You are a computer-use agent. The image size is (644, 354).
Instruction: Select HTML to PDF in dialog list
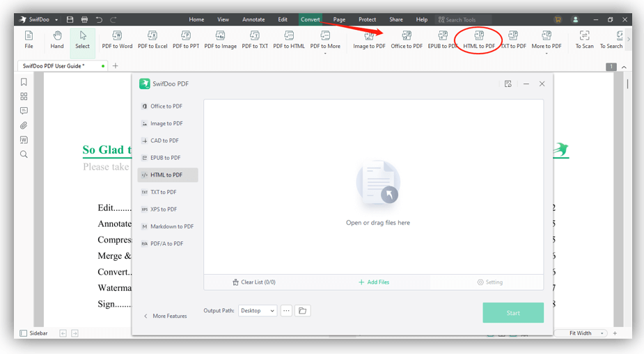[168, 175]
